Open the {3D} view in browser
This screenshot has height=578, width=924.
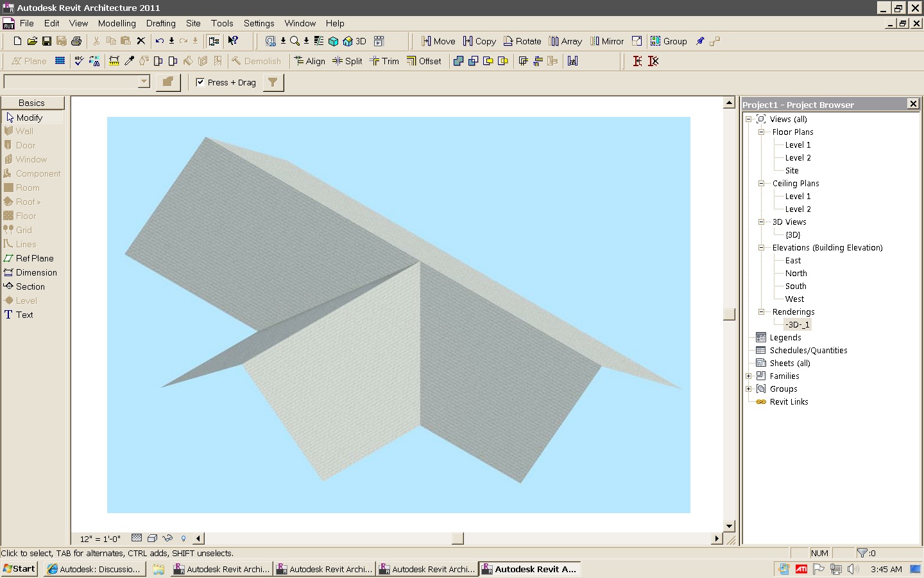[x=793, y=234]
